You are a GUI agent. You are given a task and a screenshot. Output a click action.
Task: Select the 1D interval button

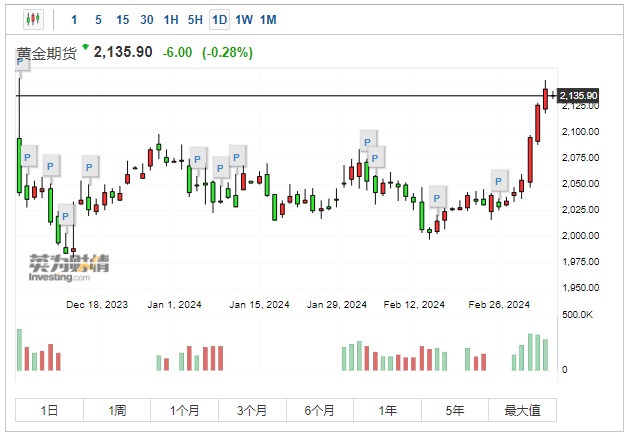click(x=219, y=19)
